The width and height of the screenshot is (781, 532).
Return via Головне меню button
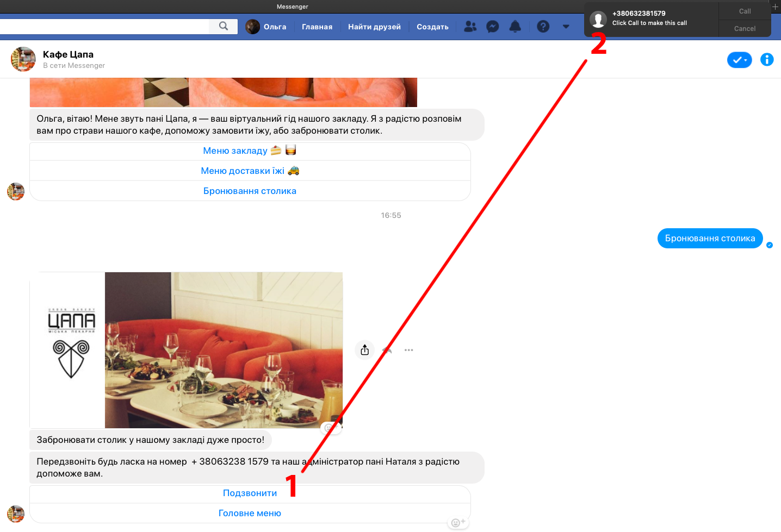point(250,513)
